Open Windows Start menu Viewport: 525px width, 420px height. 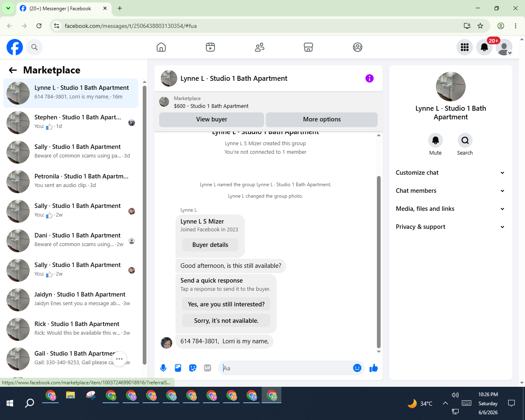click(x=10, y=403)
